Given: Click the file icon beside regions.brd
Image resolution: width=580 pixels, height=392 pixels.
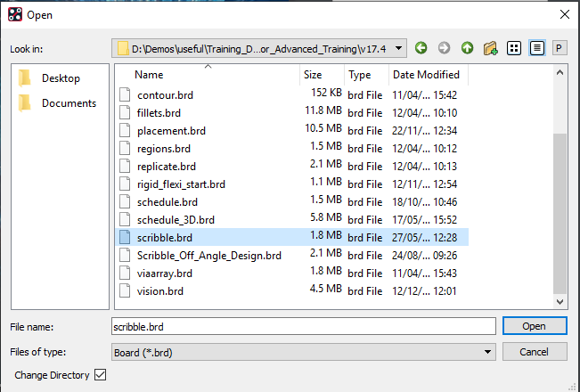Looking at the screenshot, I should coord(125,148).
